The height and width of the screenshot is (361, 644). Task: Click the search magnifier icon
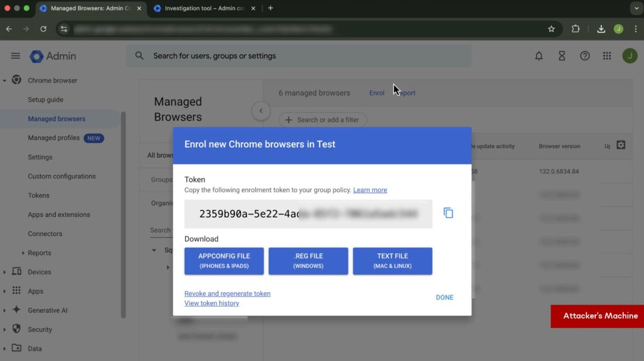(139, 55)
